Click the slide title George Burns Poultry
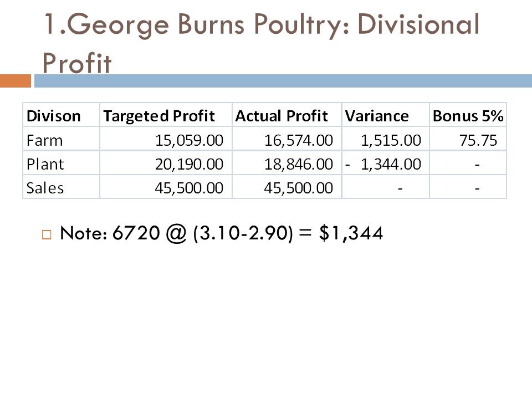 [x=261, y=43]
